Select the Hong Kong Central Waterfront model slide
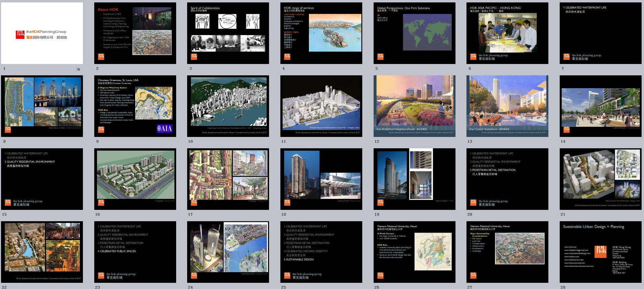Viewport: 644px width, 289px height. (x=228, y=106)
